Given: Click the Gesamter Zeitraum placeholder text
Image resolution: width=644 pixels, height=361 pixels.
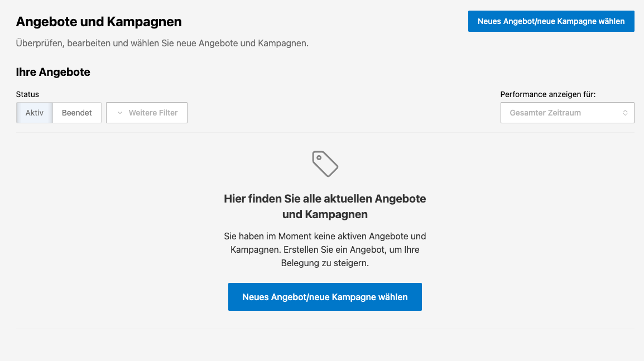Looking at the screenshot, I should 545,113.
